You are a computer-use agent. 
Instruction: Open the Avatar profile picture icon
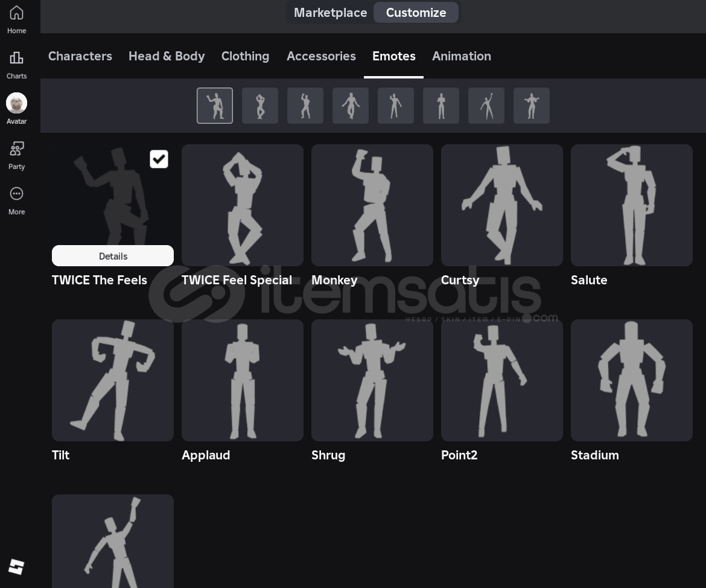[x=17, y=103]
